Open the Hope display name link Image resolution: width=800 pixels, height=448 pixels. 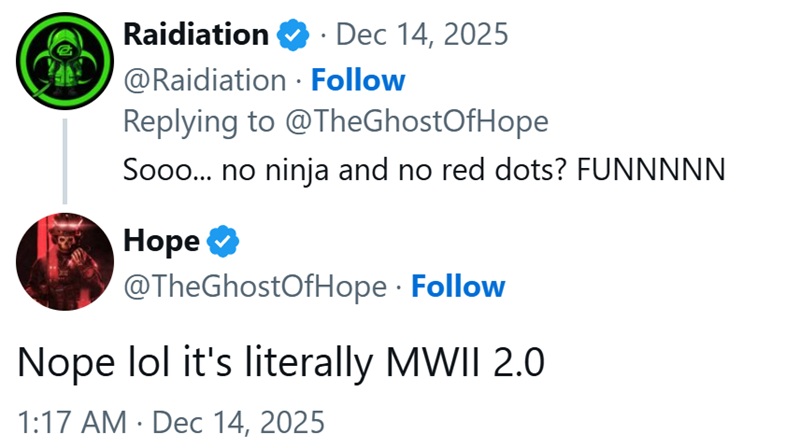coord(160,242)
